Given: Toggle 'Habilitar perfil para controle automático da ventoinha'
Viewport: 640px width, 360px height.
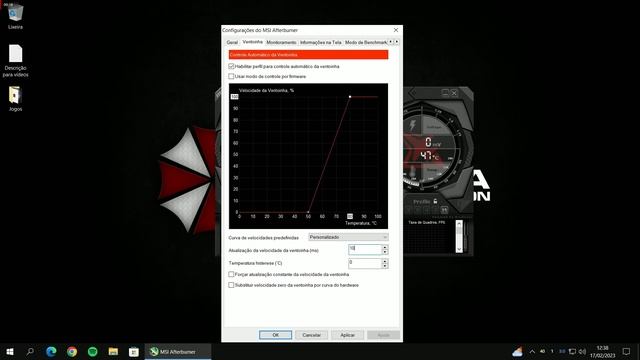Looking at the screenshot, I should click(231, 66).
